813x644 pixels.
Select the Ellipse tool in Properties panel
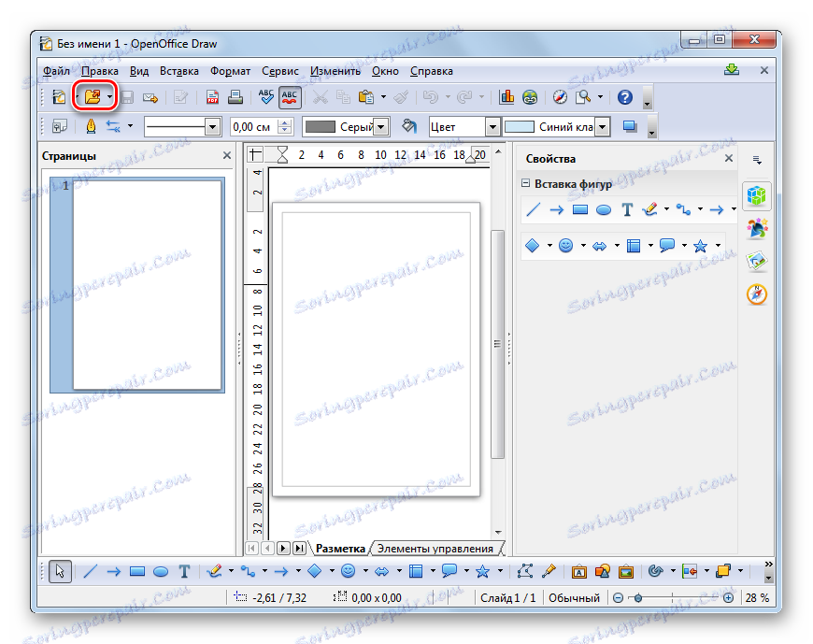point(604,209)
